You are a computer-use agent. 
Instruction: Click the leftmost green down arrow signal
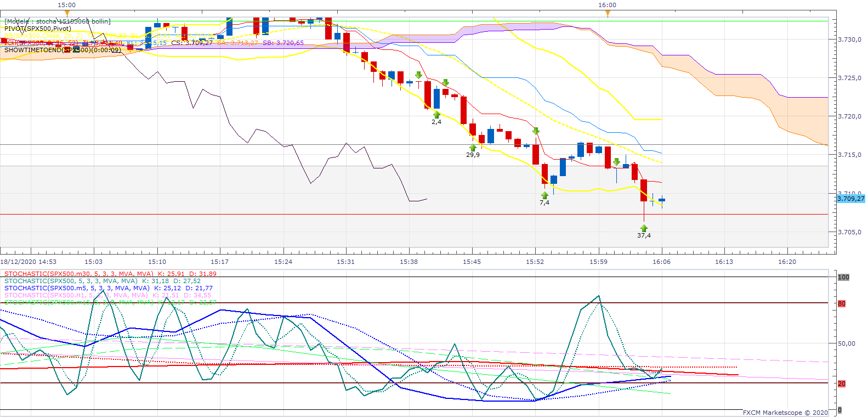pos(419,75)
